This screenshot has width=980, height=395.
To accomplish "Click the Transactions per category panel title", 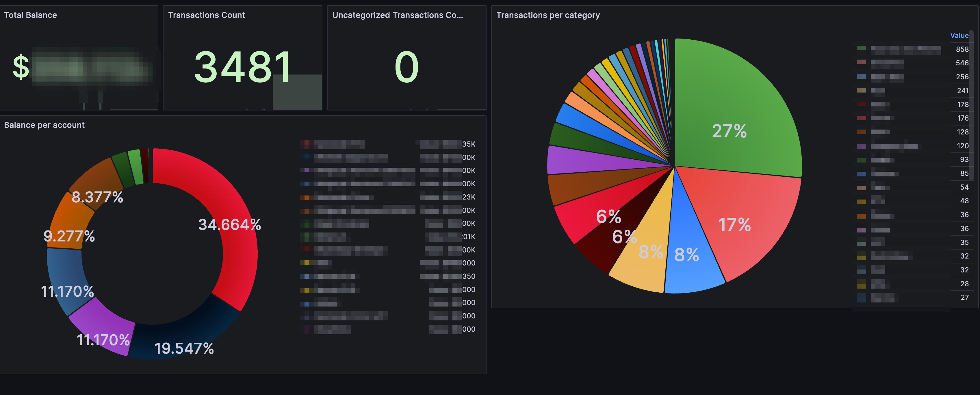I will click(x=548, y=15).
